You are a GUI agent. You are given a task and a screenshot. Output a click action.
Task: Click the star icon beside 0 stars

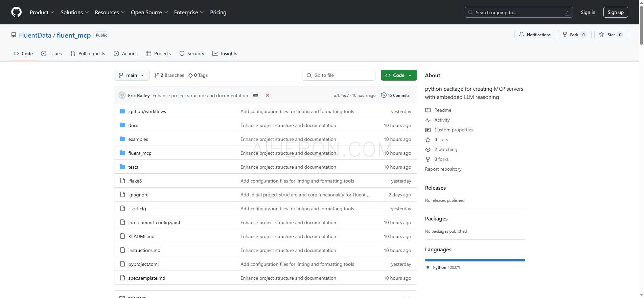pyautogui.click(x=428, y=140)
